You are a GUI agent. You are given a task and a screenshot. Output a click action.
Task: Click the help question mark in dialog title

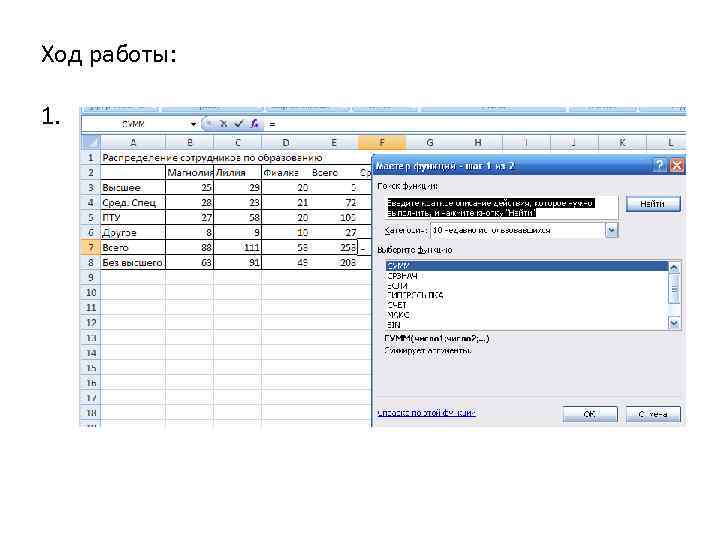coord(659,165)
